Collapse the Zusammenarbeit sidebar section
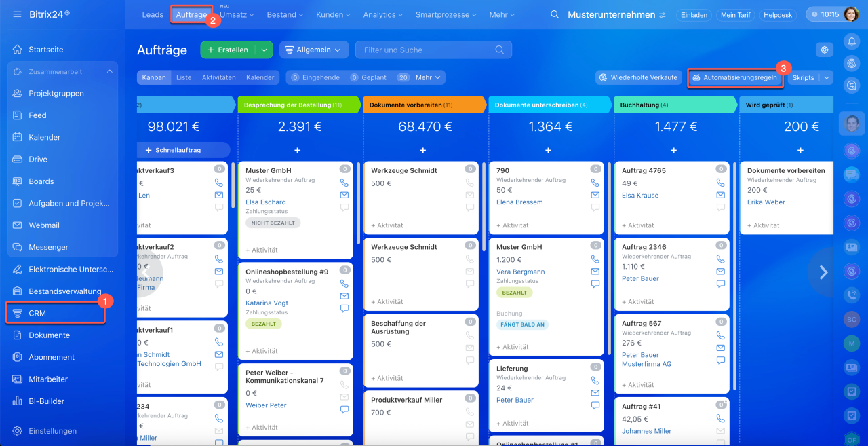 [110, 71]
